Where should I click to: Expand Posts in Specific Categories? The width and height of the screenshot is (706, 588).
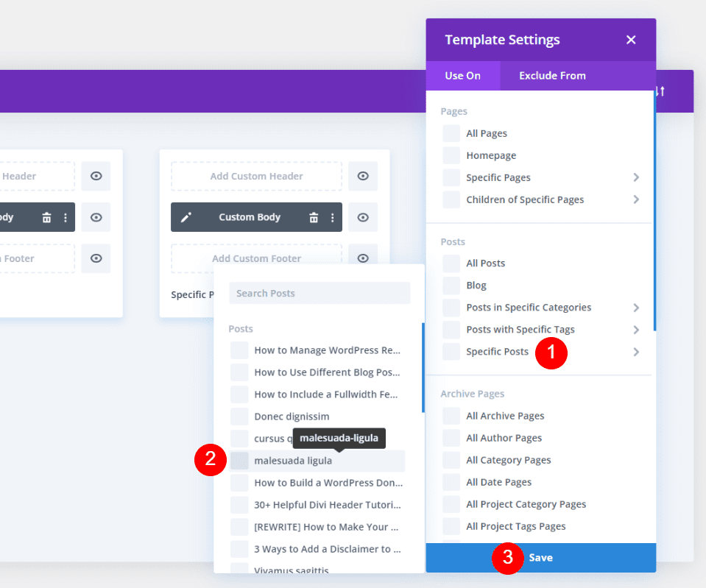coord(636,307)
